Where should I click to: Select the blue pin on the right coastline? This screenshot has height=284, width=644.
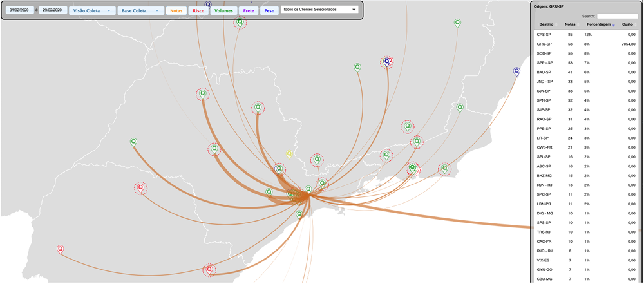tap(516, 71)
